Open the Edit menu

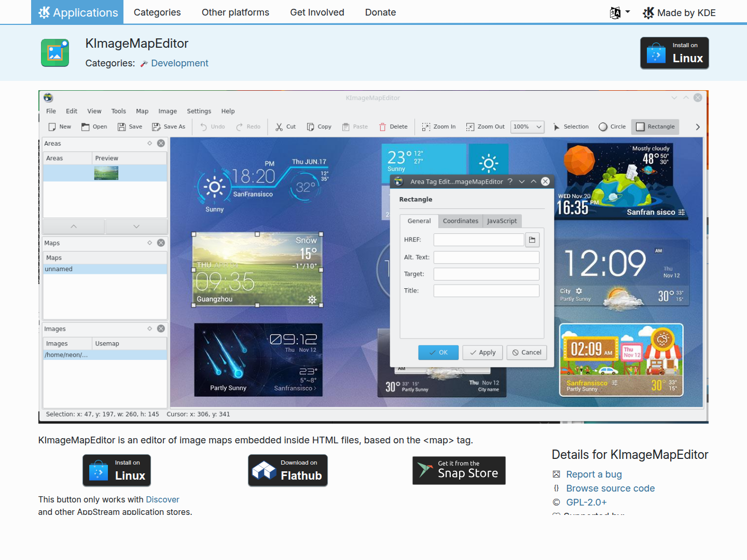click(x=72, y=111)
